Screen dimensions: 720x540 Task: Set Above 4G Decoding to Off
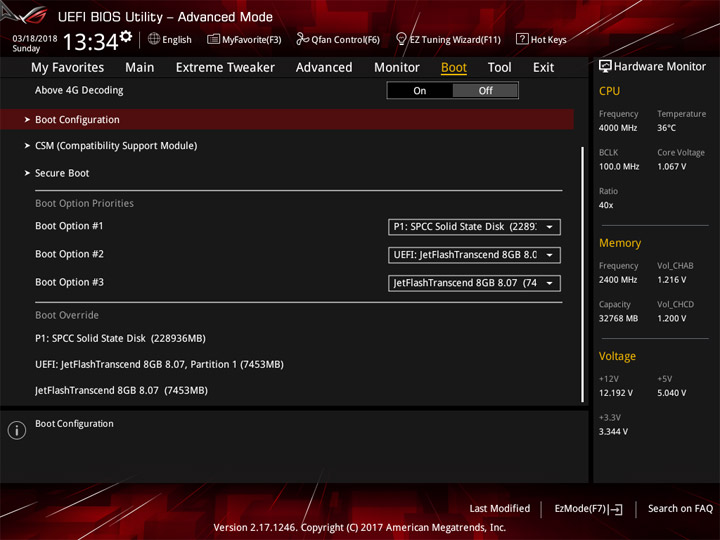[485, 90]
